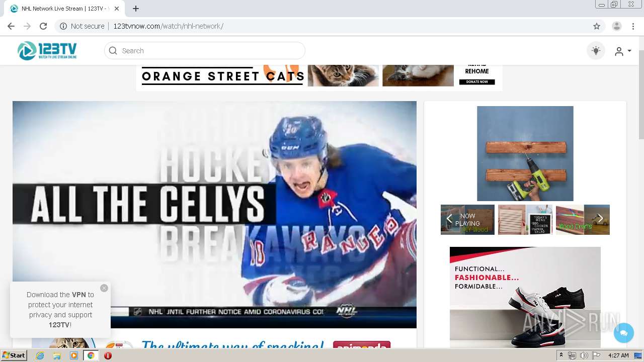
Task: Go back in browser
Action: click(11, 26)
